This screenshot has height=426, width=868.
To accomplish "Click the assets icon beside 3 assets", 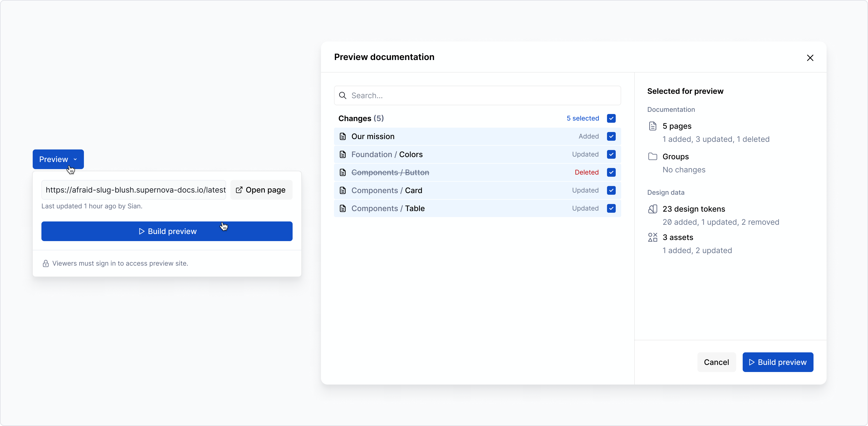I will pyautogui.click(x=653, y=237).
